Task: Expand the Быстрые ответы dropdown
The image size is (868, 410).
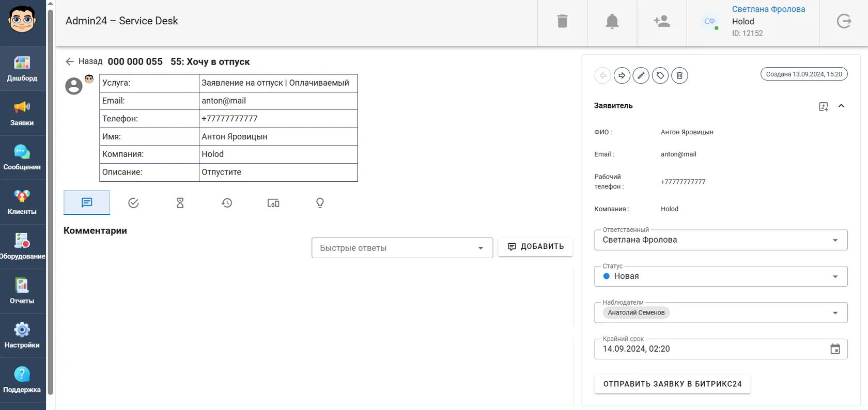Action: (x=402, y=248)
